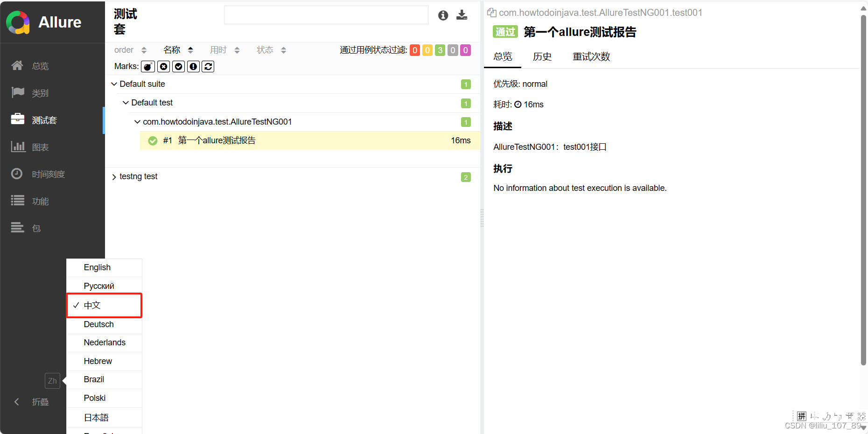Image resolution: width=868 pixels, height=434 pixels.
Task: Click the Allure logo icon
Action: [x=18, y=22]
